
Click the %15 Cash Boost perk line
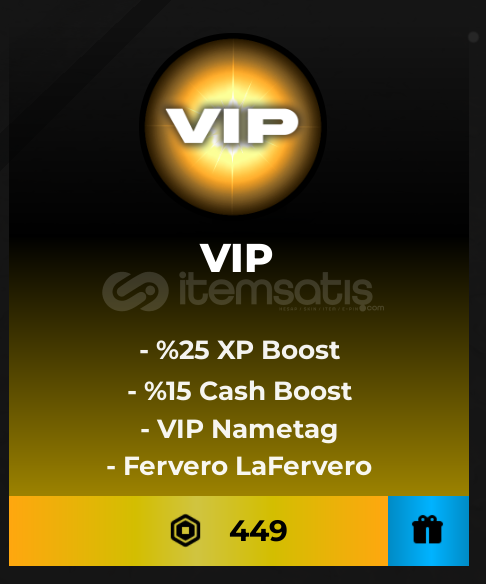click(x=239, y=391)
